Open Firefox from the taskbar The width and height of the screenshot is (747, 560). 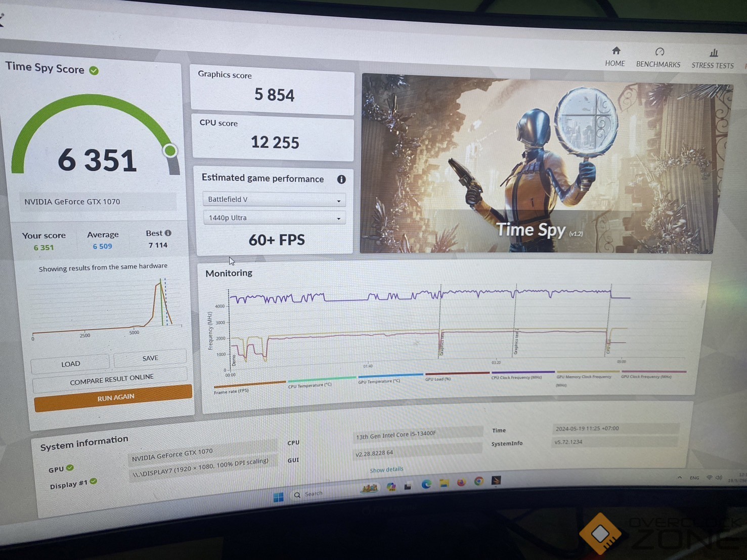point(461,482)
